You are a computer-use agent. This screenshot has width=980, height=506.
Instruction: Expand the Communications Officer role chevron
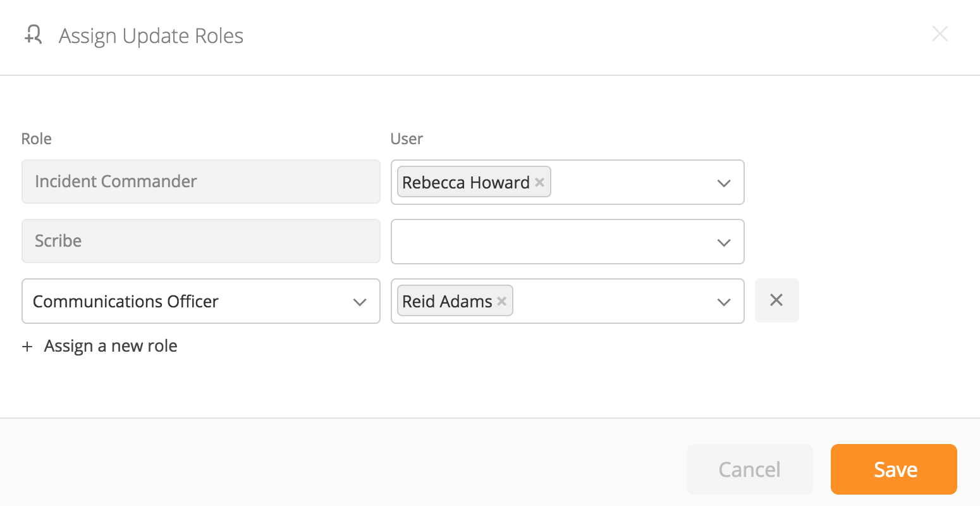click(x=360, y=302)
